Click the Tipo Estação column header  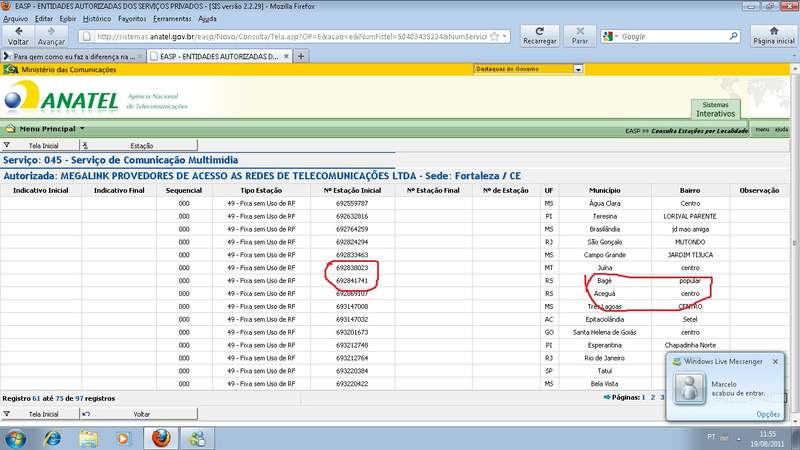pos(261,190)
